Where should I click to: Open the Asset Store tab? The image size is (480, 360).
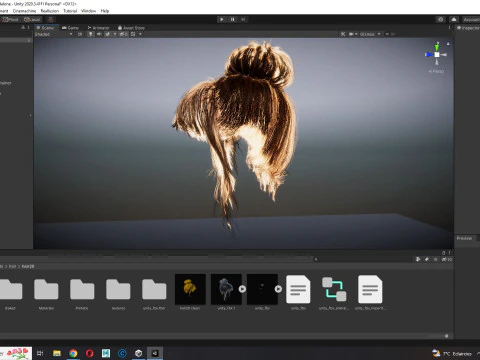[131, 28]
